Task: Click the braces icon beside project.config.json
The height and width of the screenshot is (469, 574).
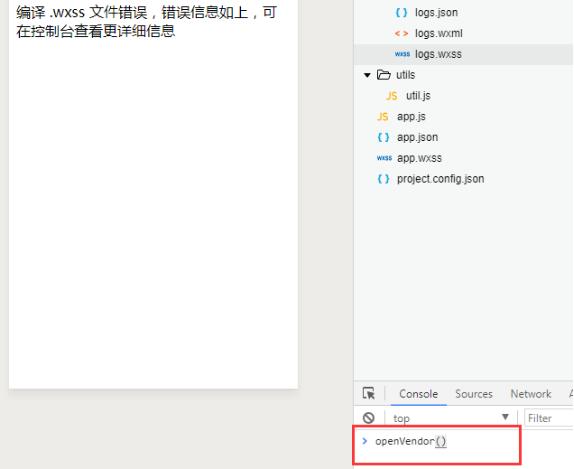Action: (x=383, y=179)
